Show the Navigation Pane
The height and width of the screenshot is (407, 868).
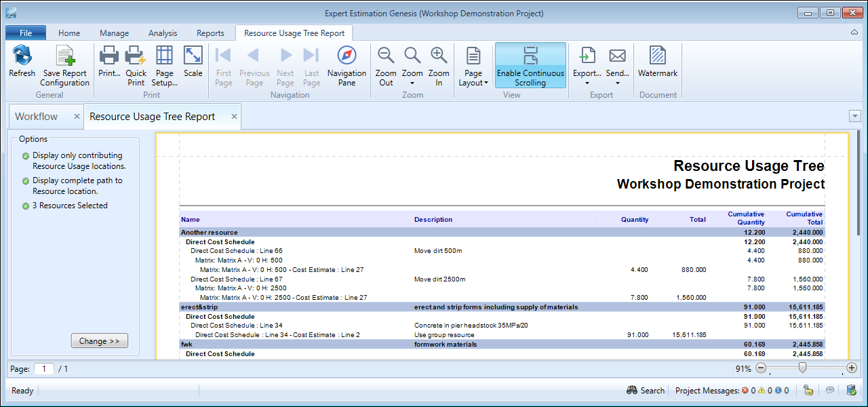pos(347,56)
